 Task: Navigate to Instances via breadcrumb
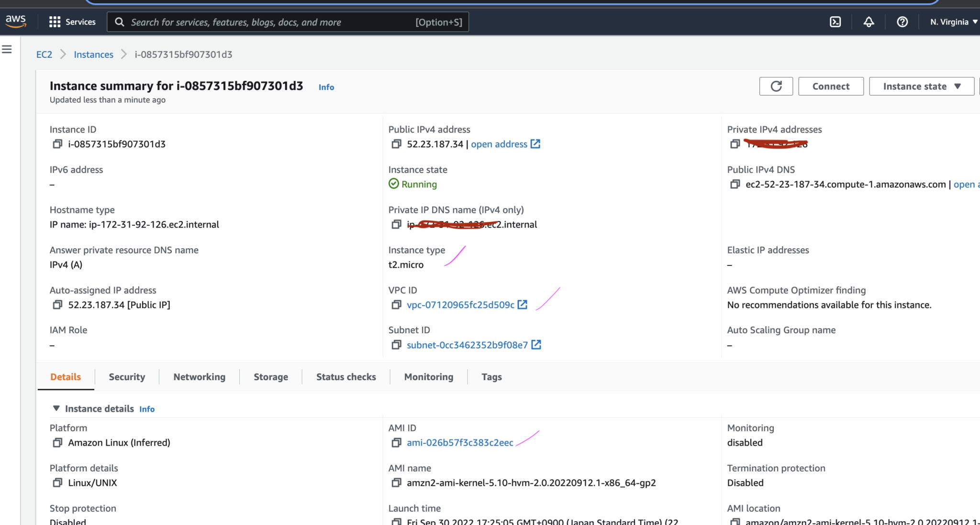click(93, 54)
